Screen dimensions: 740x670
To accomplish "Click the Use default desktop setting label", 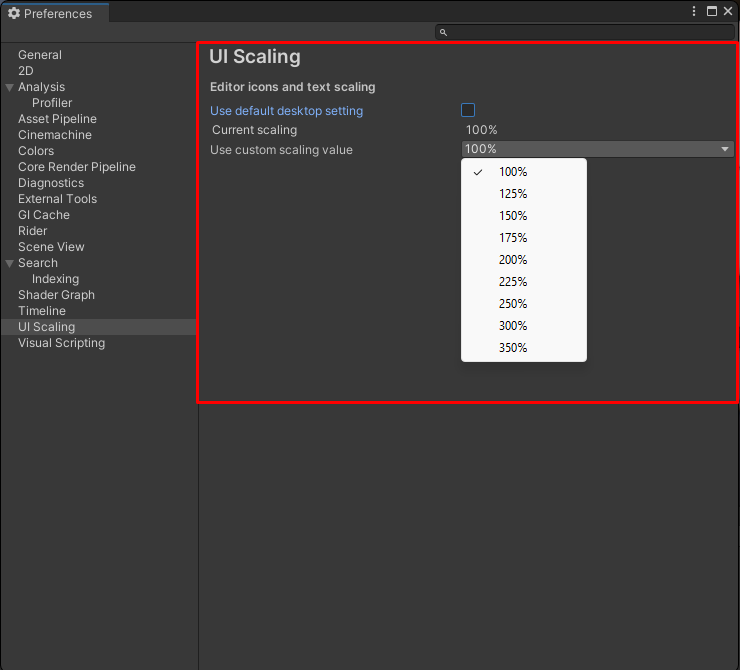I will pyautogui.click(x=286, y=111).
